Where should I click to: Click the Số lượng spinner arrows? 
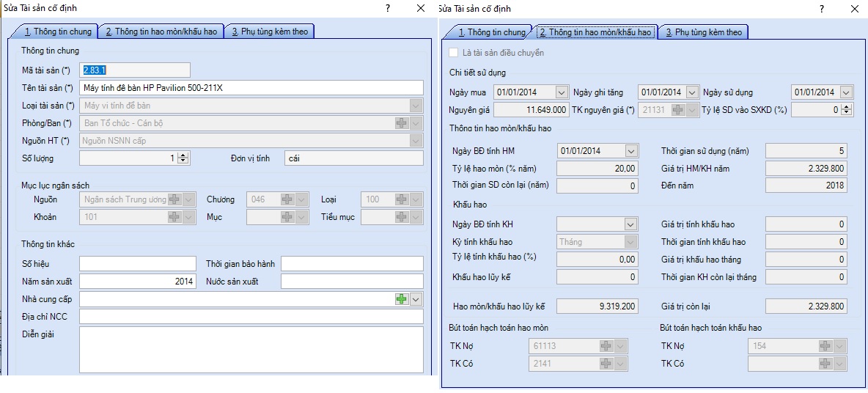pyautogui.click(x=183, y=158)
